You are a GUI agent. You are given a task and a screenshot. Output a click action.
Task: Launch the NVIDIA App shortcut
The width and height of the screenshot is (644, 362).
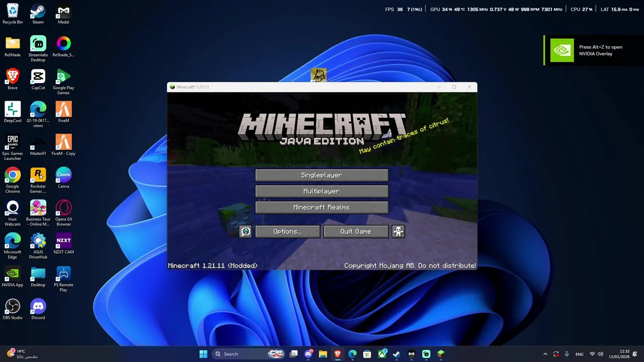pos(13,277)
